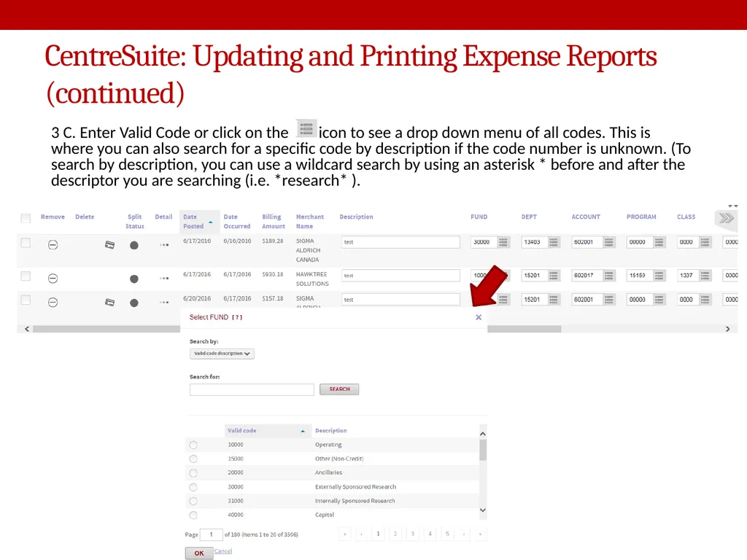Confirm selection with OK button
Viewport: 747px width, 560px height.
pyautogui.click(x=199, y=553)
